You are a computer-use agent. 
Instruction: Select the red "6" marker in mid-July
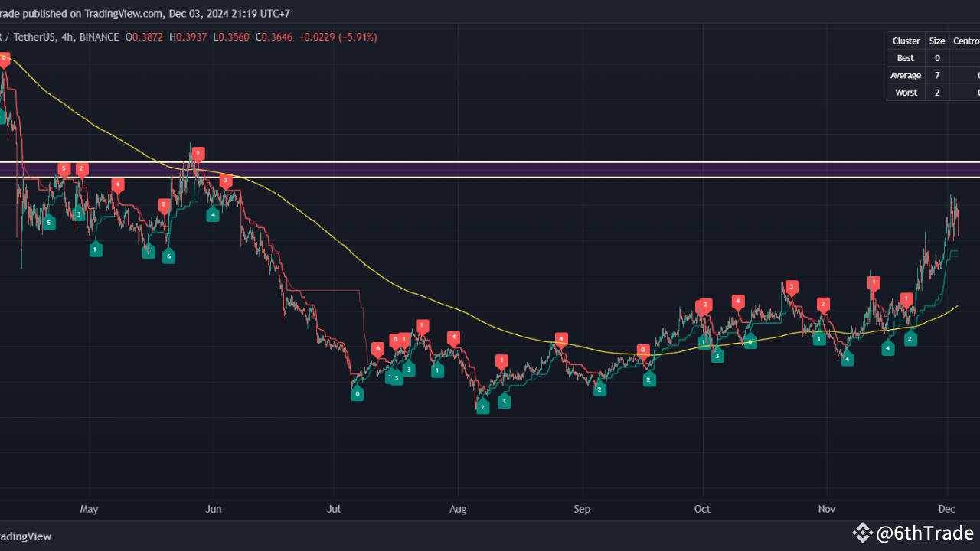(377, 347)
